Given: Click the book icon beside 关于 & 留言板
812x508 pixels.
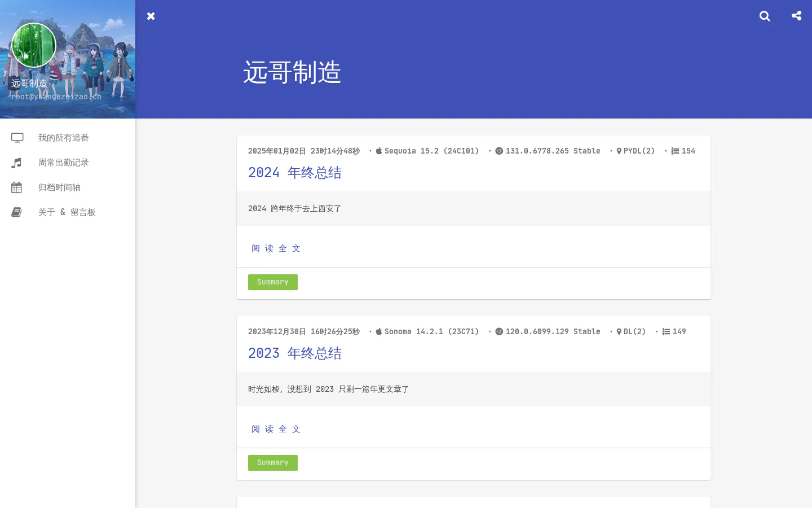Looking at the screenshot, I should tap(16, 212).
